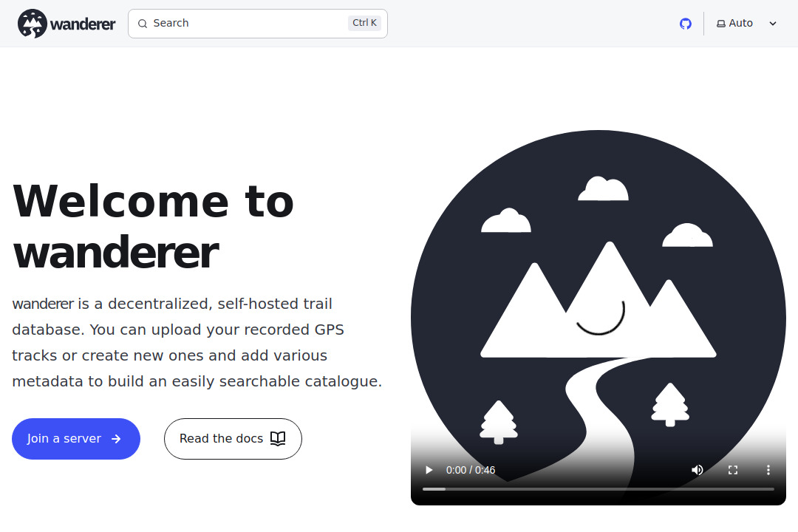The height and width of the screenshot is (532, 798).
Task: Open the video's three-dot options icon
Action: point(768,470)
